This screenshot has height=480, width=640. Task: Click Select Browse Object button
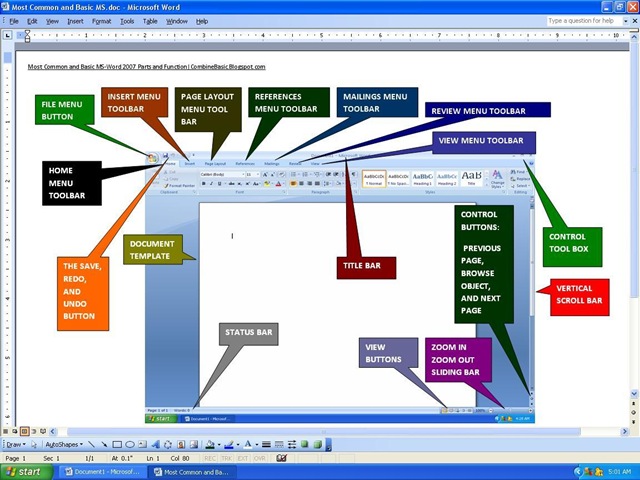coord(633,412)
